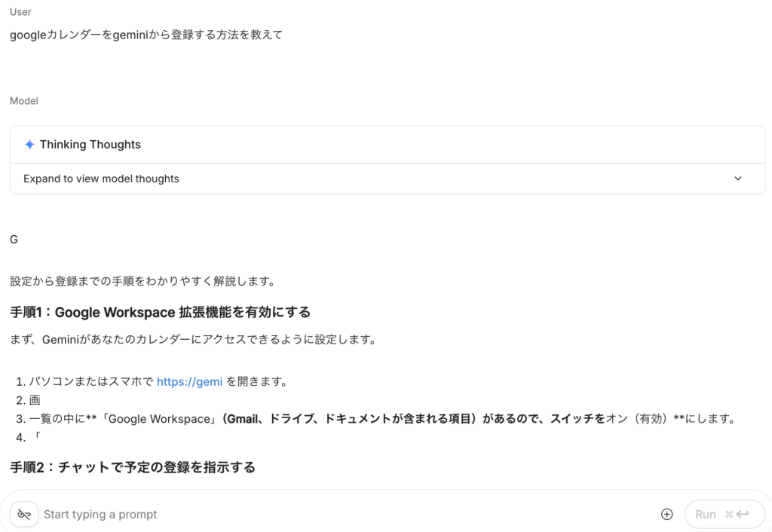Select the Model turn label
This screenshot has height=532, width=772.
[x=23, y=100]
